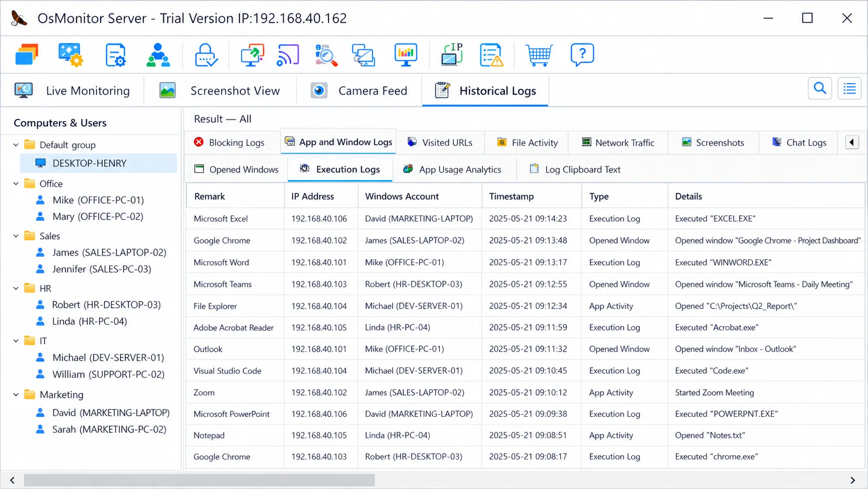868x489 pixels.
Task: Open the Screenshots log tab
Action: pyautogui.click(x=713, y=142)
